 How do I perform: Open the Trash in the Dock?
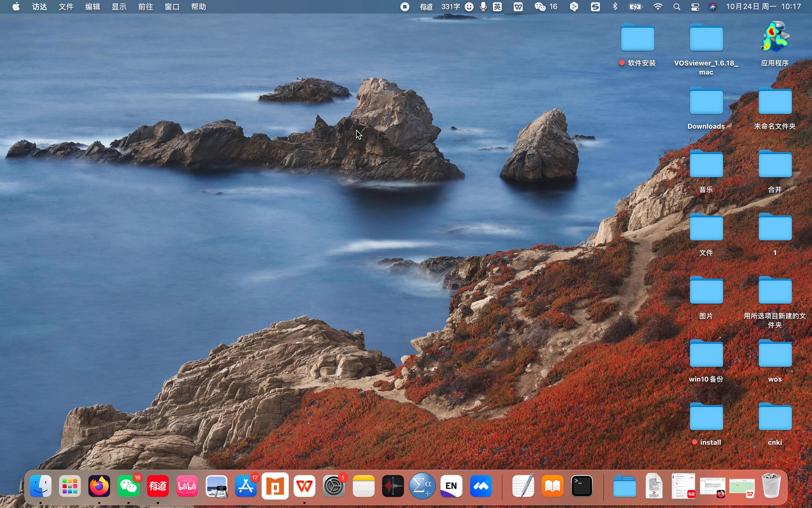click(771, 486)
